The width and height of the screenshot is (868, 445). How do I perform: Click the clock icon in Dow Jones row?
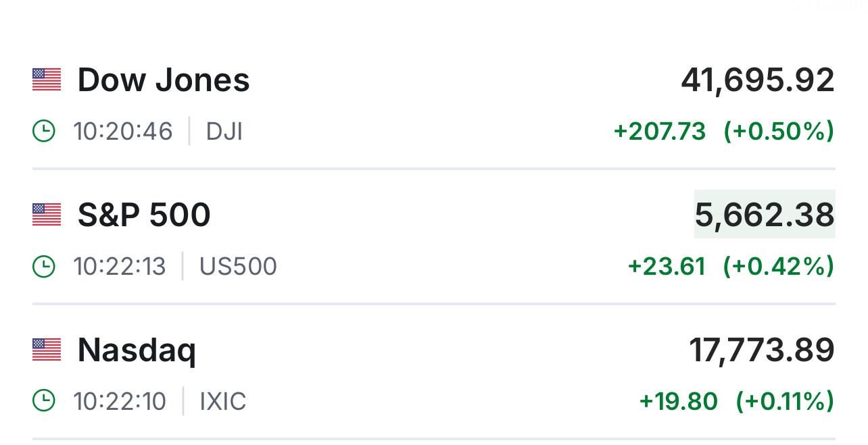44,131
